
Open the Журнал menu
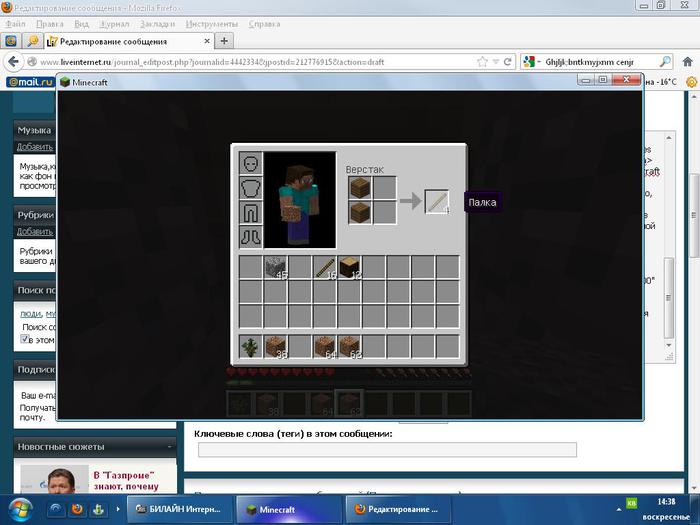[114, 24]
